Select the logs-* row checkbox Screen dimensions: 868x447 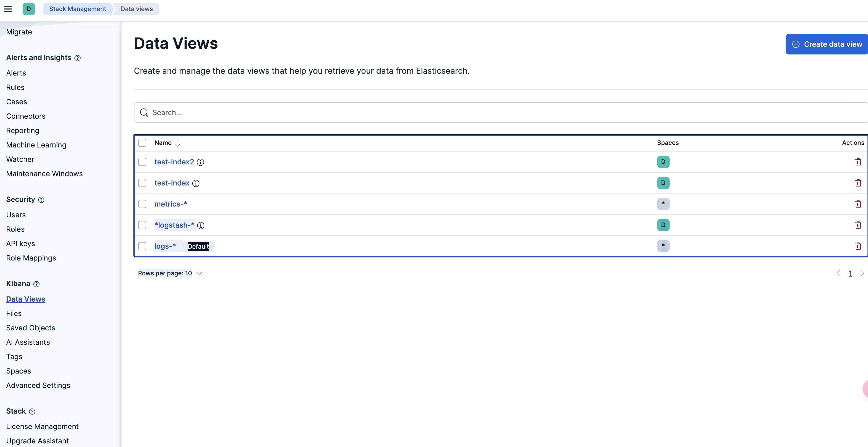pyautogui.click(x=142, y=246)
